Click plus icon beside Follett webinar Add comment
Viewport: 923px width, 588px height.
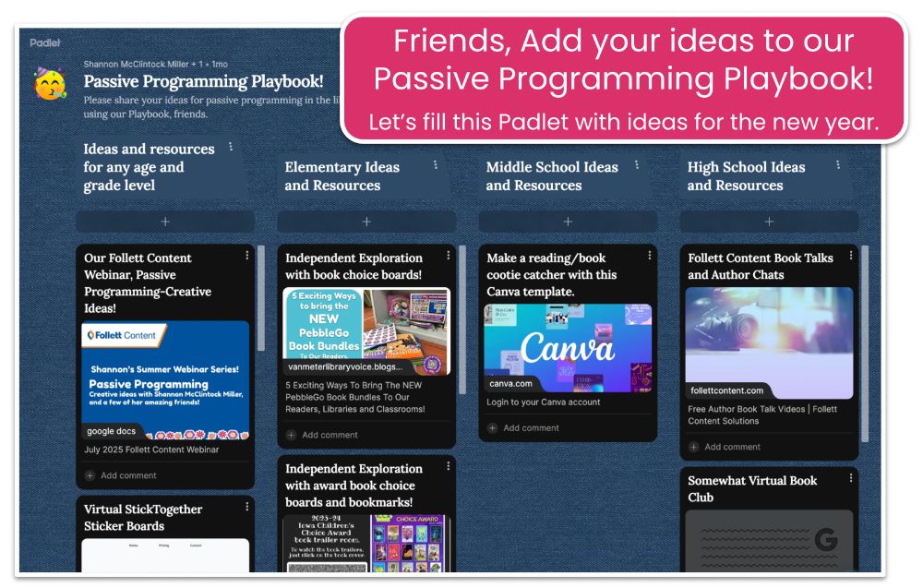click(x=90, y=475)
